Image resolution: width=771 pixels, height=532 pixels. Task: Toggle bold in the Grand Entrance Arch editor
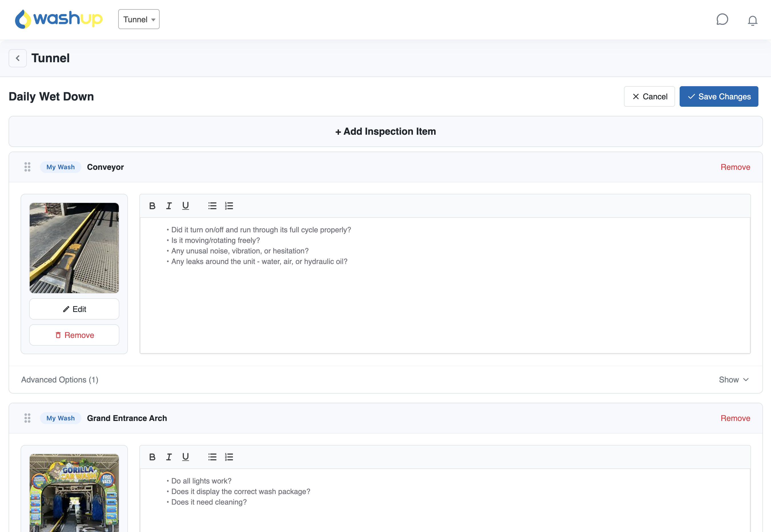point(152,457)
